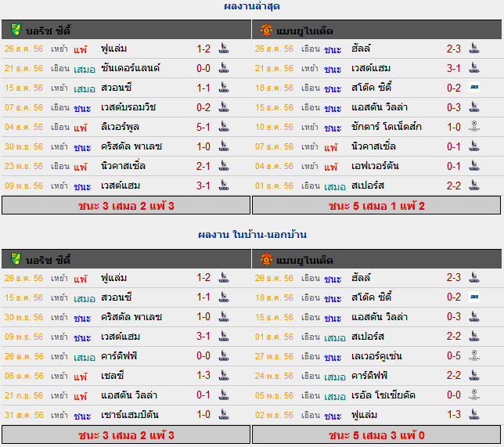
Task: Select team name 'เชลซี'
Action: point(112,375)
